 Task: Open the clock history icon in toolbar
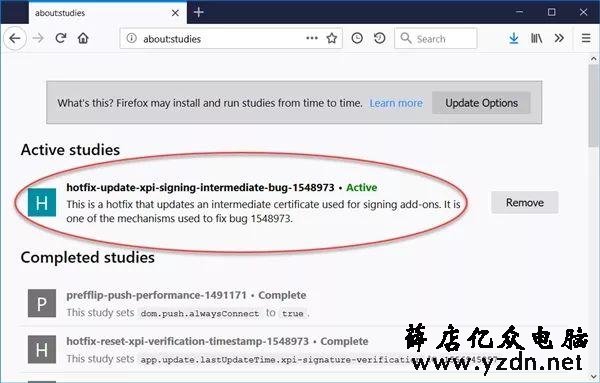(357, 38)
